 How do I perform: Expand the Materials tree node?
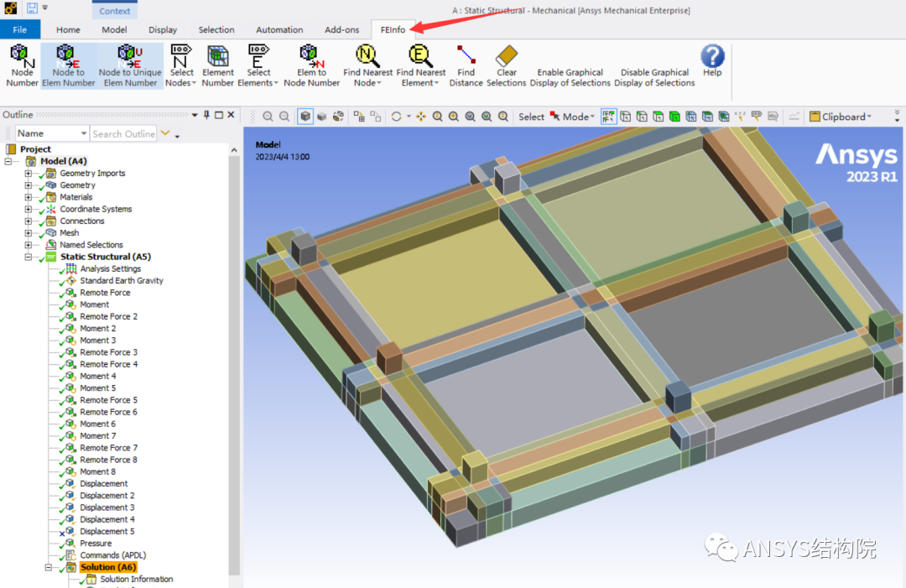29,197
